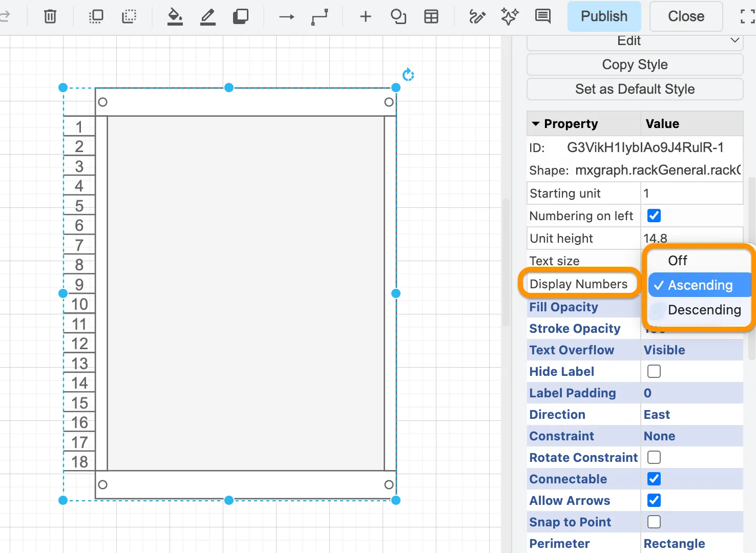Open the Insert plus icon

coord(365,16)
